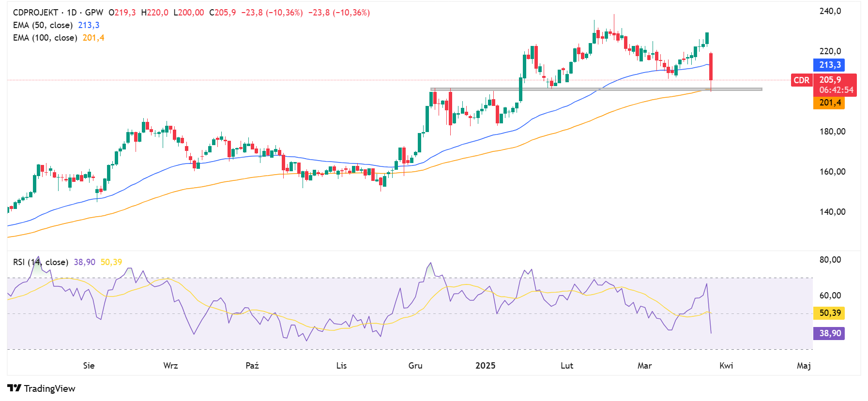Click the Maj month label
Screen dimensions: 868x401
pos(804,366)
